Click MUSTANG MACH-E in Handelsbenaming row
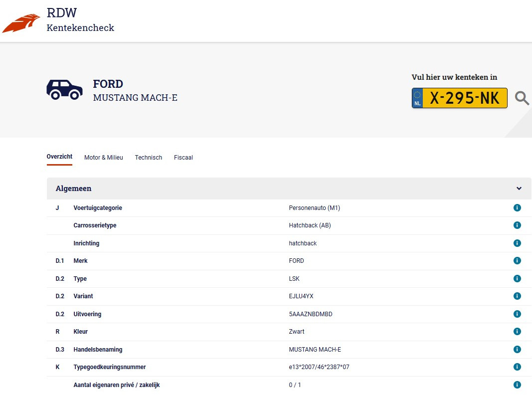The width and height of the screenshot is (532, 399). coord(315,350)
